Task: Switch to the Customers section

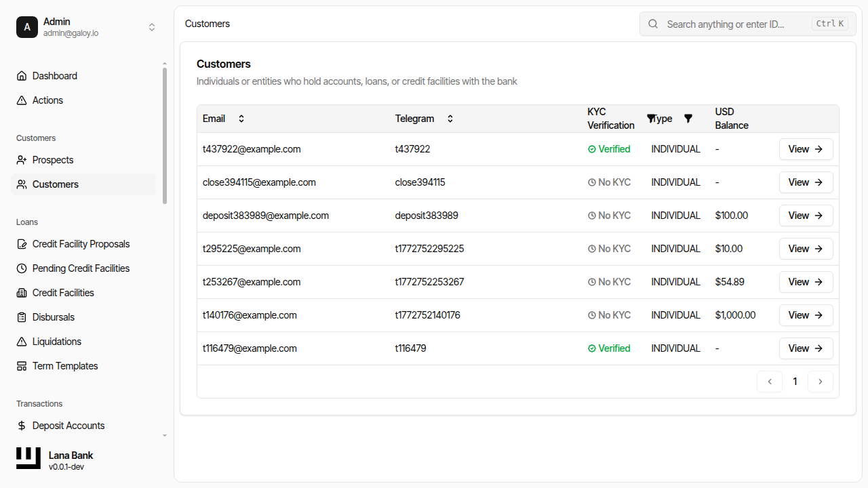Action: [55, 184]
